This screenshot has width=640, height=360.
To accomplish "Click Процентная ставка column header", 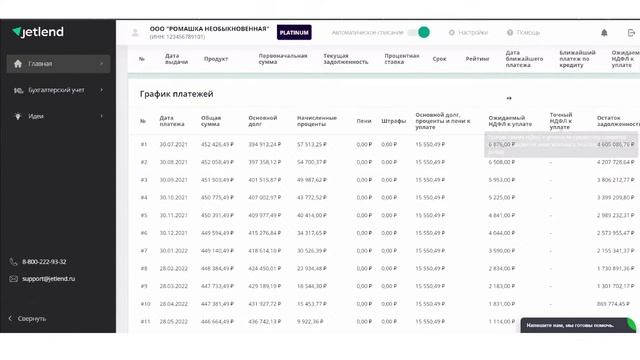I will click(402, 59).
